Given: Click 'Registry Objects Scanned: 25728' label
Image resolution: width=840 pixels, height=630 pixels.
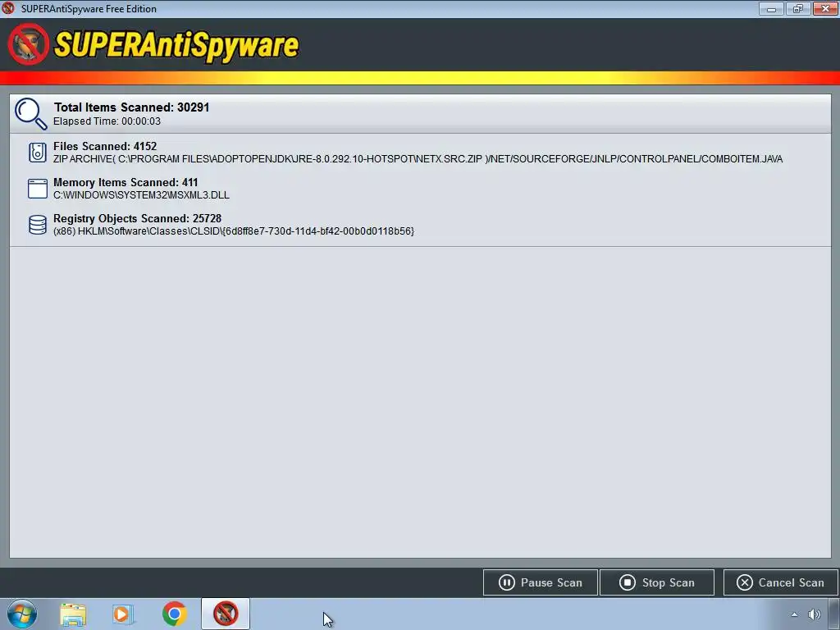Looking at the screenshot, I should click(x=137, y=218).
